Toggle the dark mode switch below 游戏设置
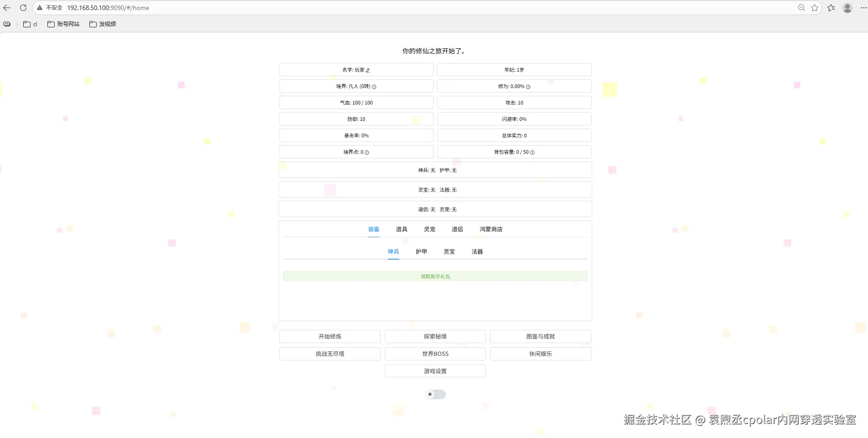 435,394
